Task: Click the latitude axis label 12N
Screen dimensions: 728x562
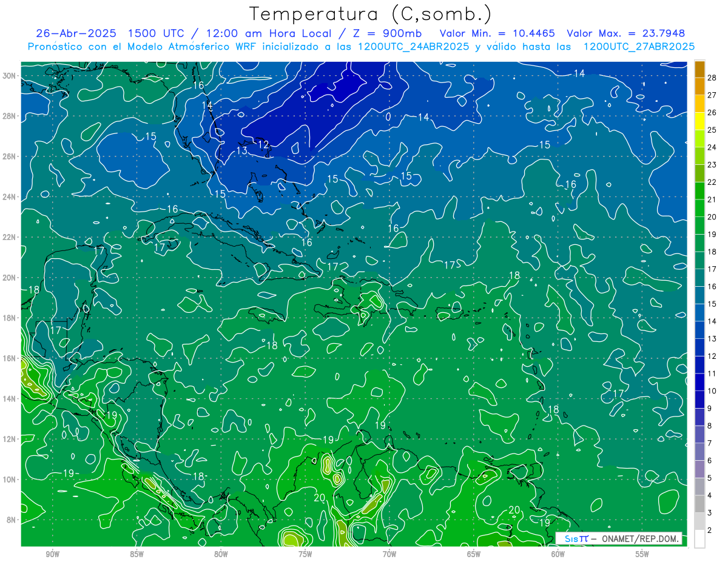Action: pyautogui.click(x=10, y=439)
